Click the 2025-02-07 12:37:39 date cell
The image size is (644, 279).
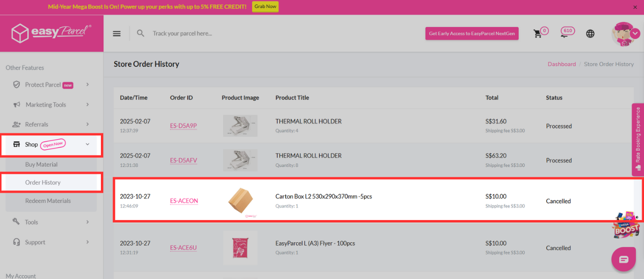135,125
